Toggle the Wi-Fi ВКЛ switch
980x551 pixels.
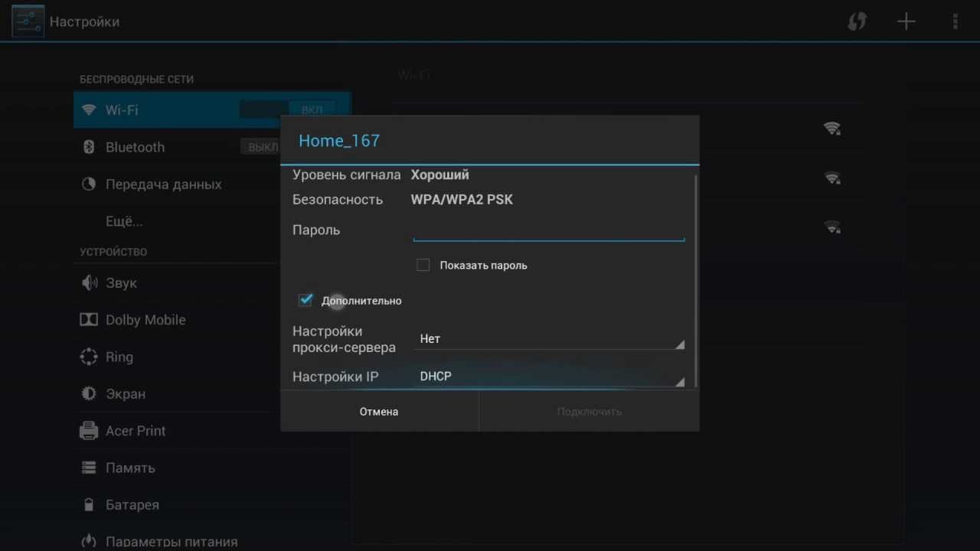click(x=287, y=109)
